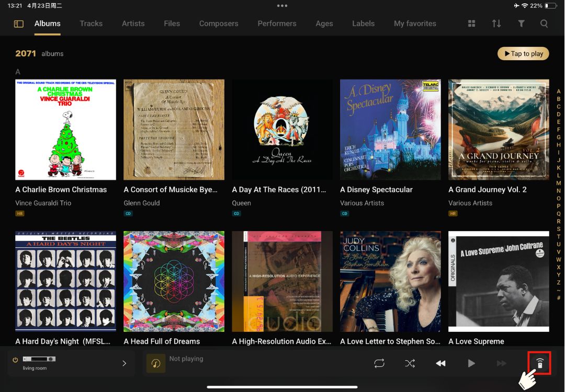Click Various Artists under A Disney Spectacular
The width and height of the screenshot is (565, 392).
pos(362,203)
